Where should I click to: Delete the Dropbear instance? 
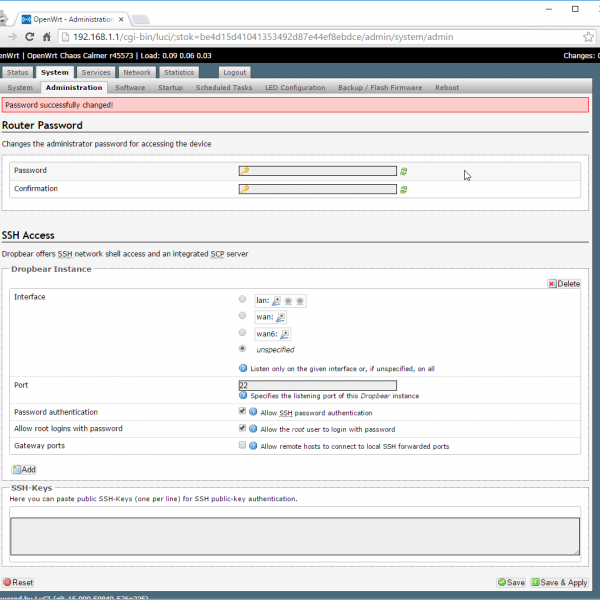(564, 284)
